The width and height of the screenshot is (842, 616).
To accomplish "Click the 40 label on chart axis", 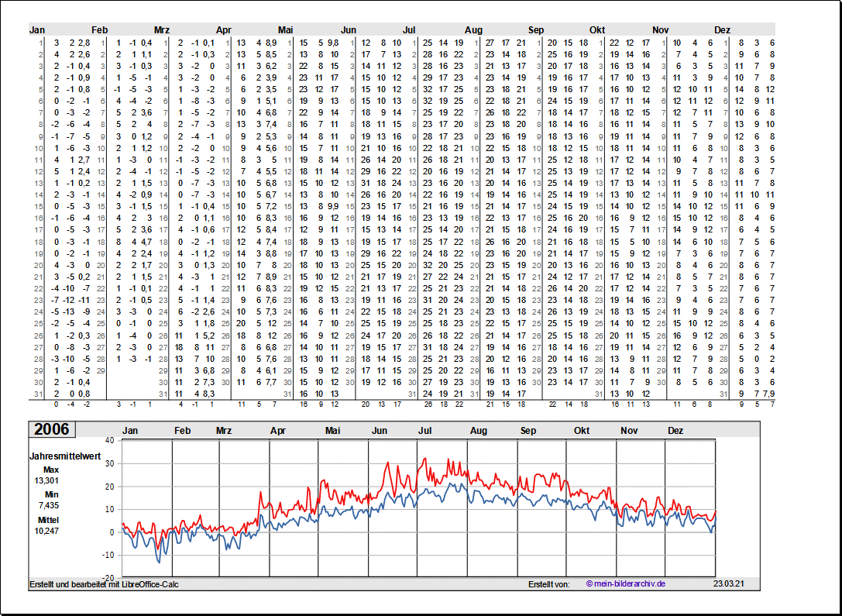I will pyautogui.click(x=109, y=440).
